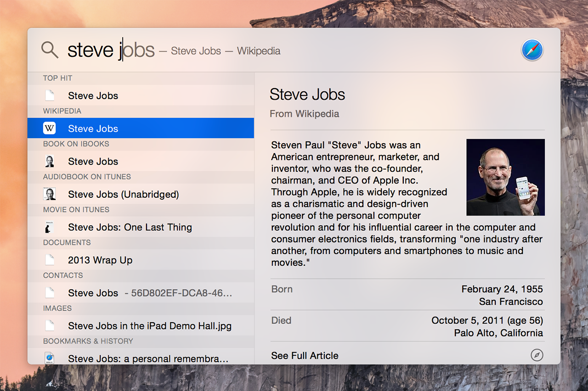Click the One Last Thing movie poster icon
The height and width of the screenshot is (391, 588).
pos(50,227)
